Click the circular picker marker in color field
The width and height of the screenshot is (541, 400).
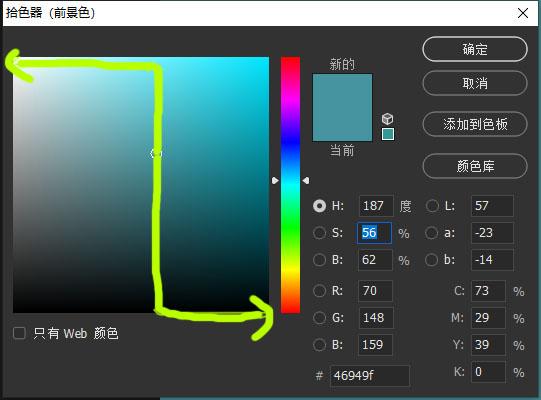pyautogui.click(x=156, y=153)
